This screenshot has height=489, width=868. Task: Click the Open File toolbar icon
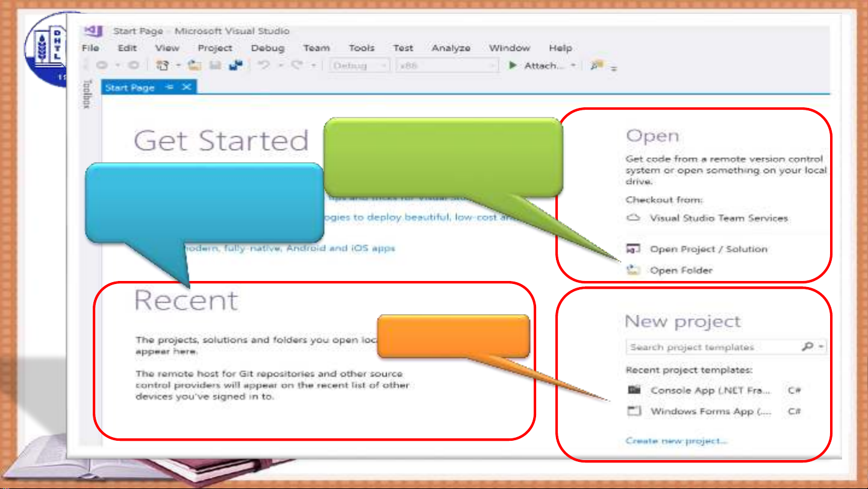pyautogui.click(x=194, y=66)
